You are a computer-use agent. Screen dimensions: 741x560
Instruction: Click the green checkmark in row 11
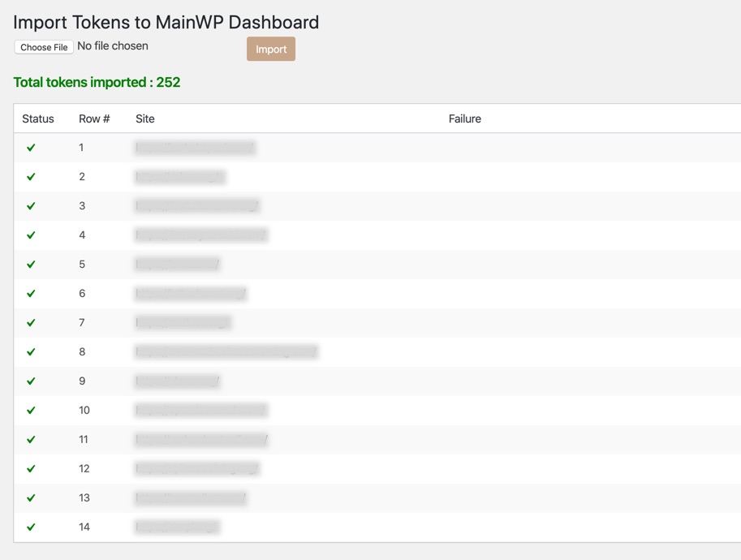click(31, 440)
